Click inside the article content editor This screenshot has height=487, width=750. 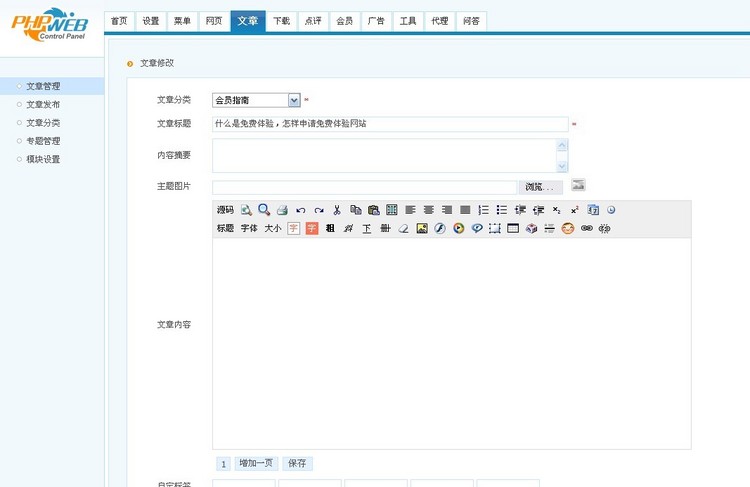click(452, 343)
